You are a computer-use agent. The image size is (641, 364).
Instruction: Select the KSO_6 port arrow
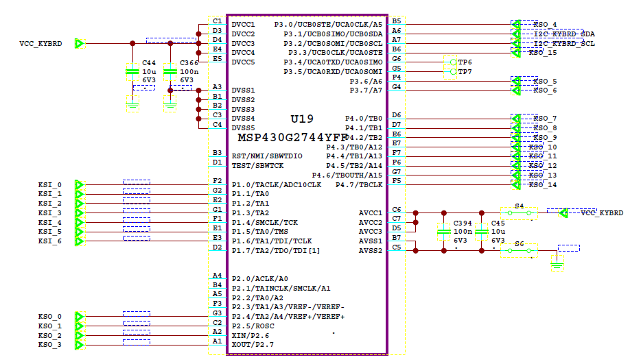coord(516,90)
